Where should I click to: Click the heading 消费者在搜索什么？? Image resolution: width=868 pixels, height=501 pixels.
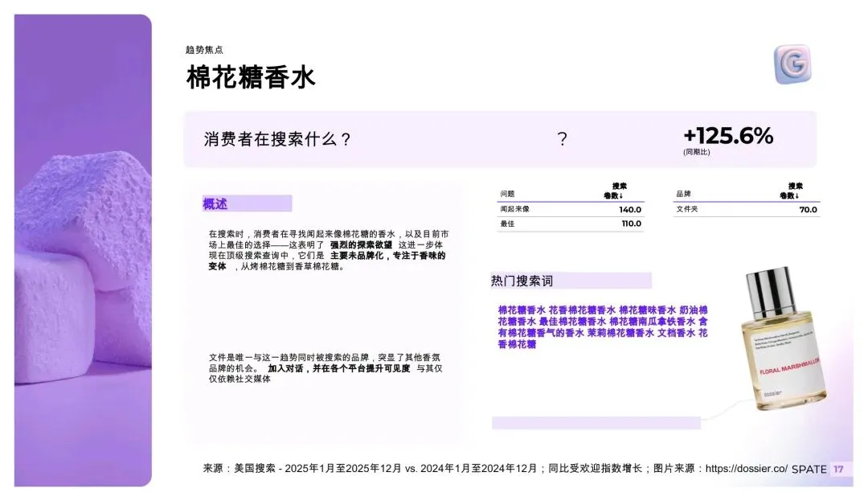pos(277,139)
